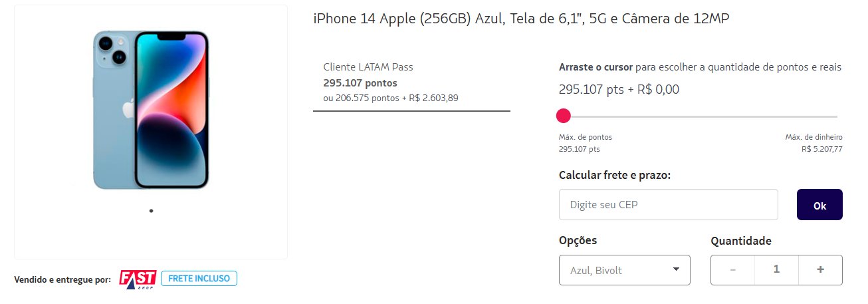The width and height of the screenshot is (868, 304).
Task: Click the FRETE INCLUSO badge
Action: pyautogui.click(x=199, y=278)
